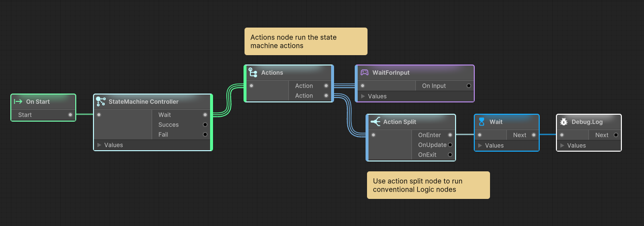The width and height of the screenshot is (644, 226).
Task: Select the sticky note about Actions node
Action: click(306, 41)
